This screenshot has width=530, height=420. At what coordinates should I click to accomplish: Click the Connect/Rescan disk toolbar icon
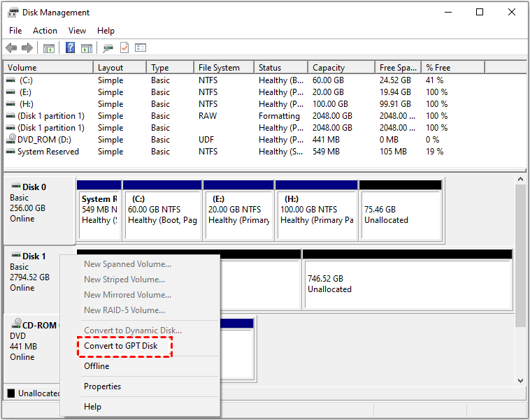(108, 48)
